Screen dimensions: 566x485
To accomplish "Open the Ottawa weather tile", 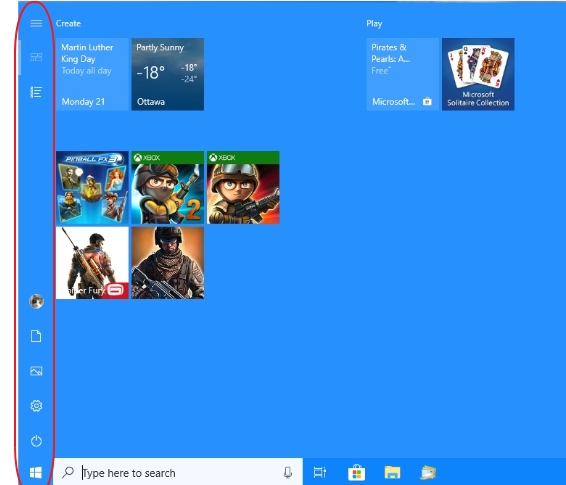I will [x=167, y=74].
